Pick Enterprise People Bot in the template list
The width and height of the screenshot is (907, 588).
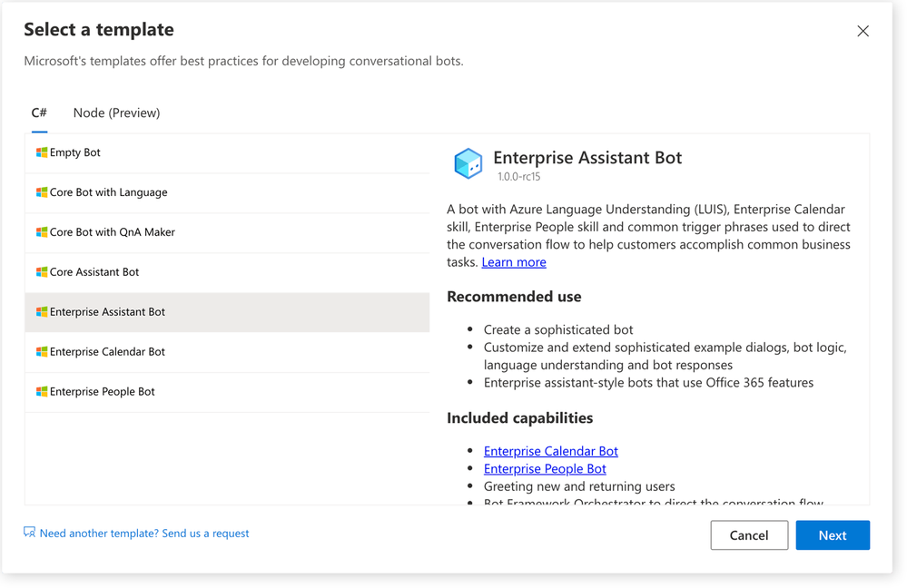click(227, 392)
